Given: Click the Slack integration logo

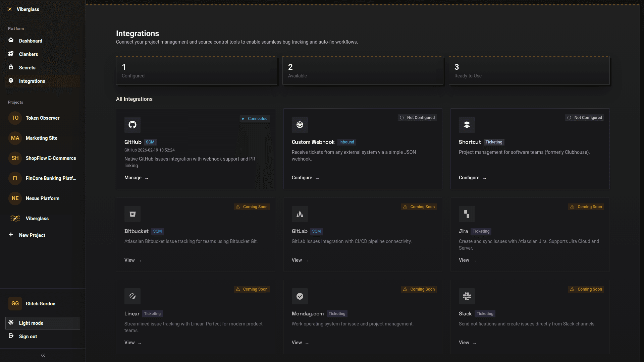Looking at the screenshot, I should 467,296.
